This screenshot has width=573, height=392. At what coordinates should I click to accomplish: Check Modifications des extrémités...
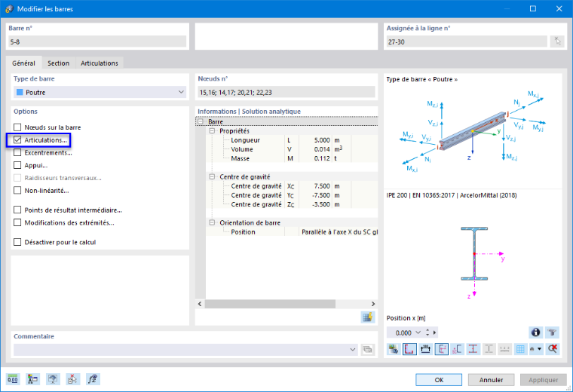tap(17, 222)
